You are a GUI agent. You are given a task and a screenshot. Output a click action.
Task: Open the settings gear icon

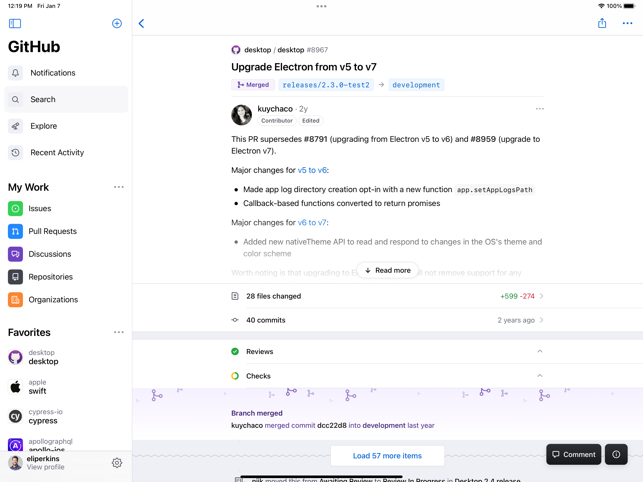point(117,463)
